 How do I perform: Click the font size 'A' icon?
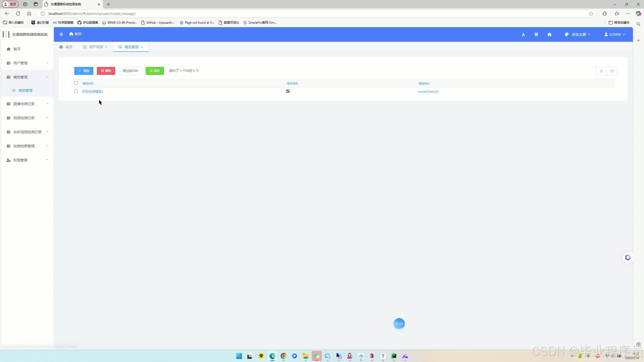tap(523, 34)
